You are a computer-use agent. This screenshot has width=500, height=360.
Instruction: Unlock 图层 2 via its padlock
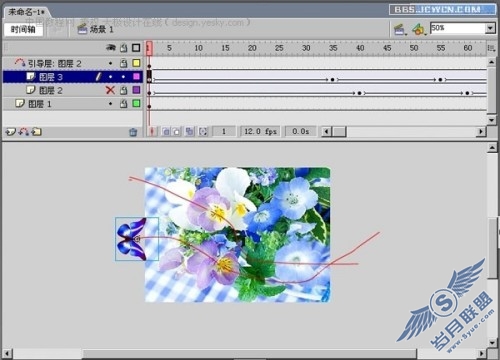[124, 90]
